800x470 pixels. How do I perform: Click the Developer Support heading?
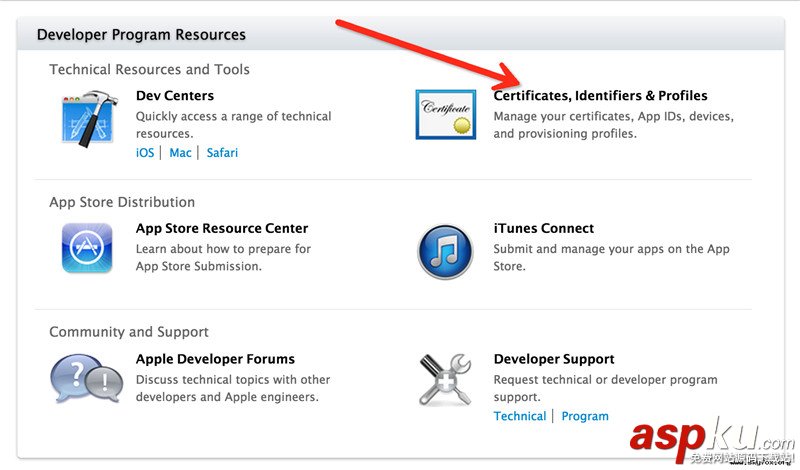[554, 359]
